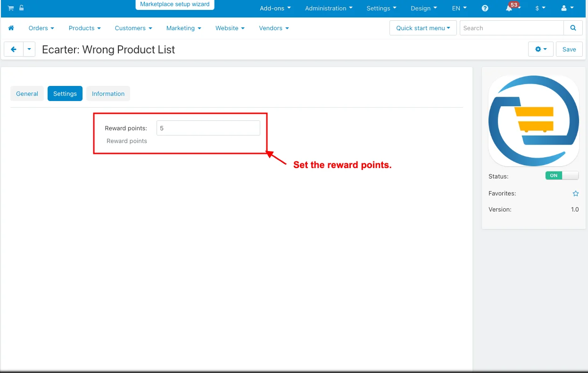Screen dimensions: 588x373
Task: Open notifications bell with 53 badge
Action: coord(509,8)
